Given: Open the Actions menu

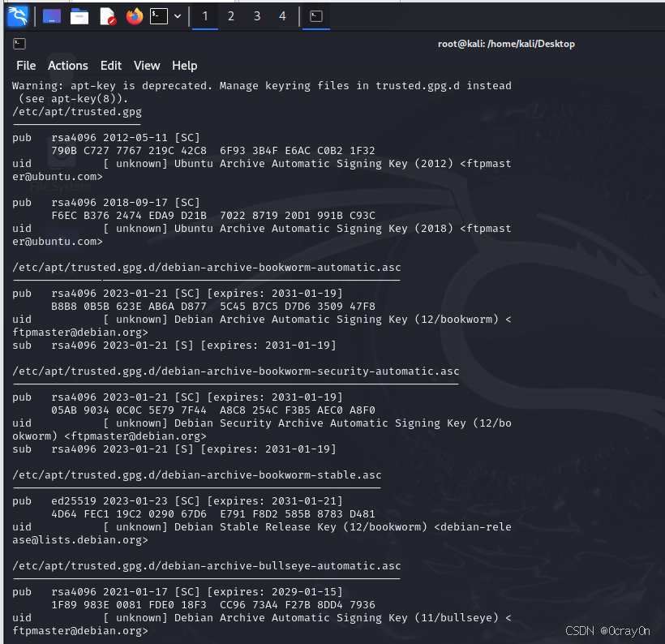Looking at the screenshot, I should (x=68, y=66).
